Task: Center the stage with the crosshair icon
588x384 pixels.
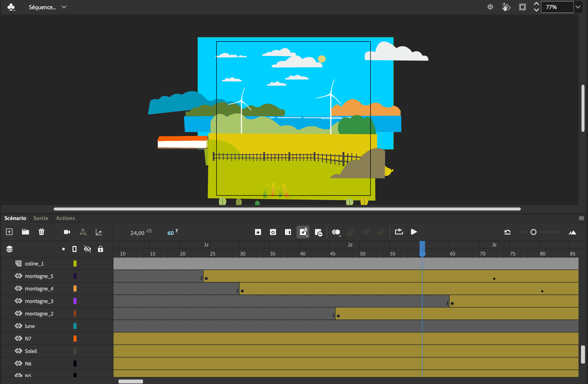Action: point(490,7)
